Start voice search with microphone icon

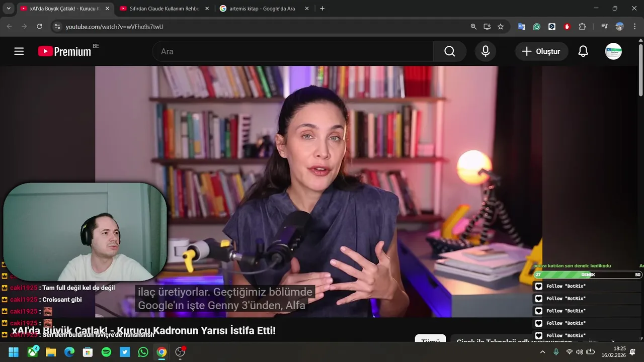(486, 51)
